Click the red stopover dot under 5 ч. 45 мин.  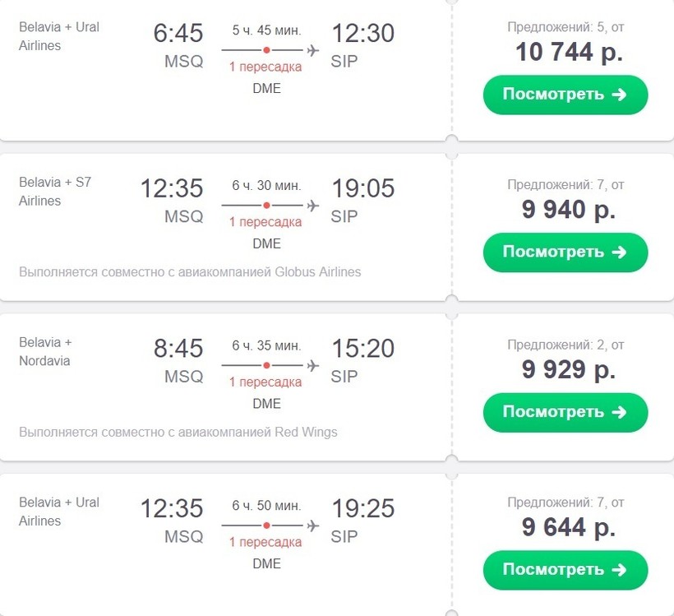tap(266, 50)
